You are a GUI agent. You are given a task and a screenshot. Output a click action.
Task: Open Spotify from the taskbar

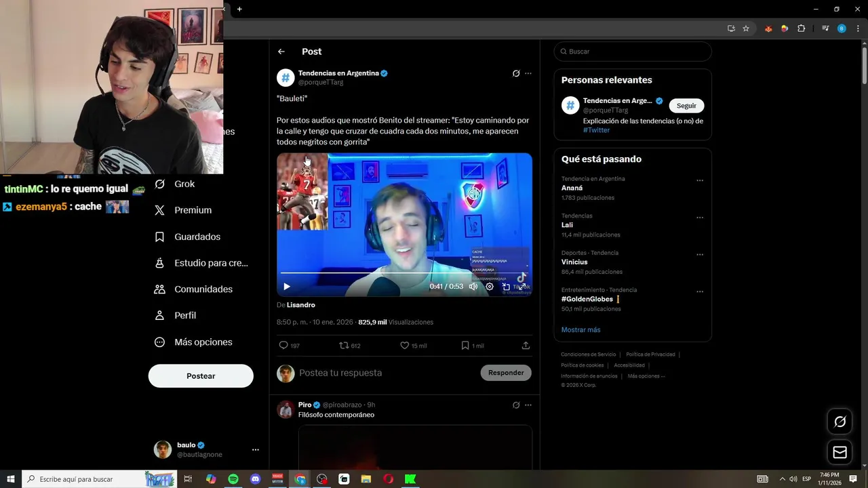click(233, 479)
